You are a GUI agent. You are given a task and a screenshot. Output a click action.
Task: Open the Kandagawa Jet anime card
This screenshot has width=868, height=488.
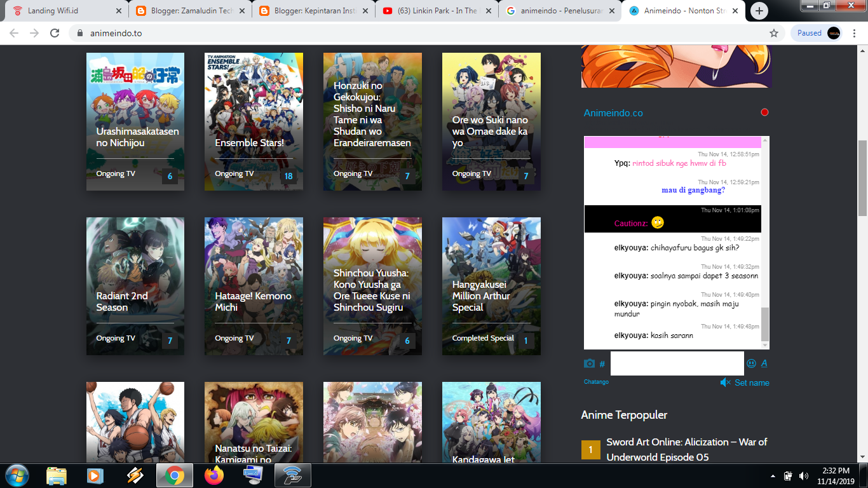(x=491, y=422)
